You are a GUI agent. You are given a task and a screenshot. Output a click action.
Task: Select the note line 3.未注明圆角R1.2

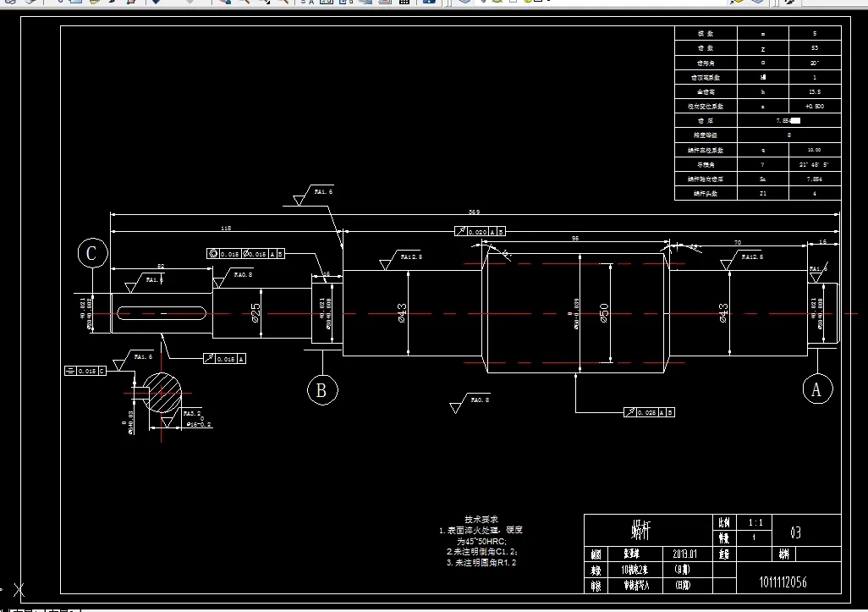(x=481, y=562)
